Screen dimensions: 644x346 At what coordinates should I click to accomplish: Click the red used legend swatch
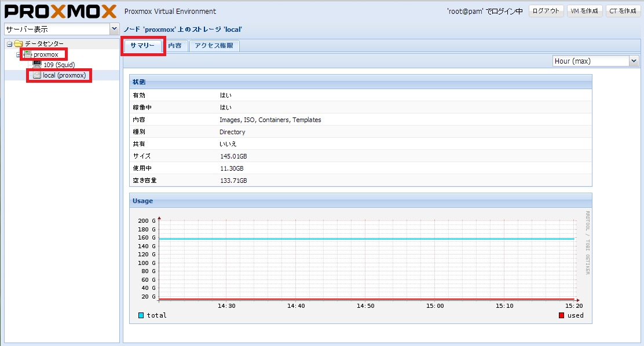click(561, 315)
